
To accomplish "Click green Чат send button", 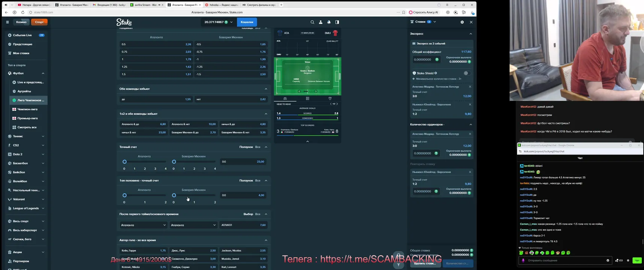I will click(637, 260).
